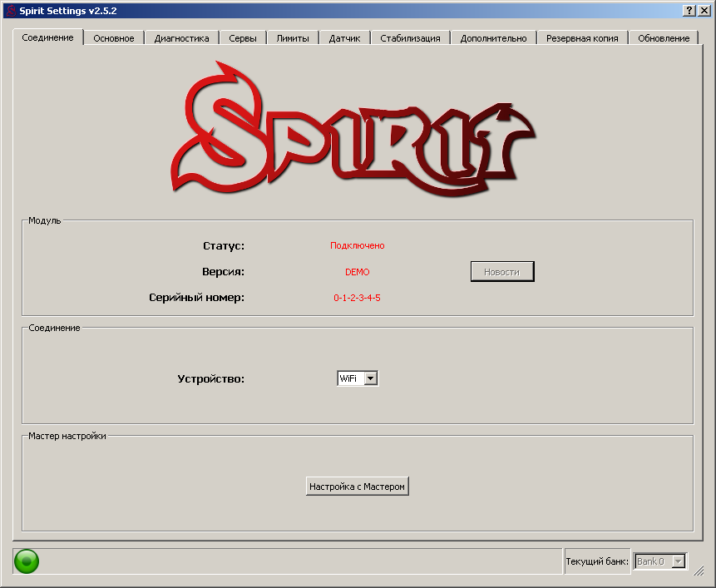Open the Резервная копия tab
Image resolution: width=716 pixels, height=588 pixels.
click(582, 38)
